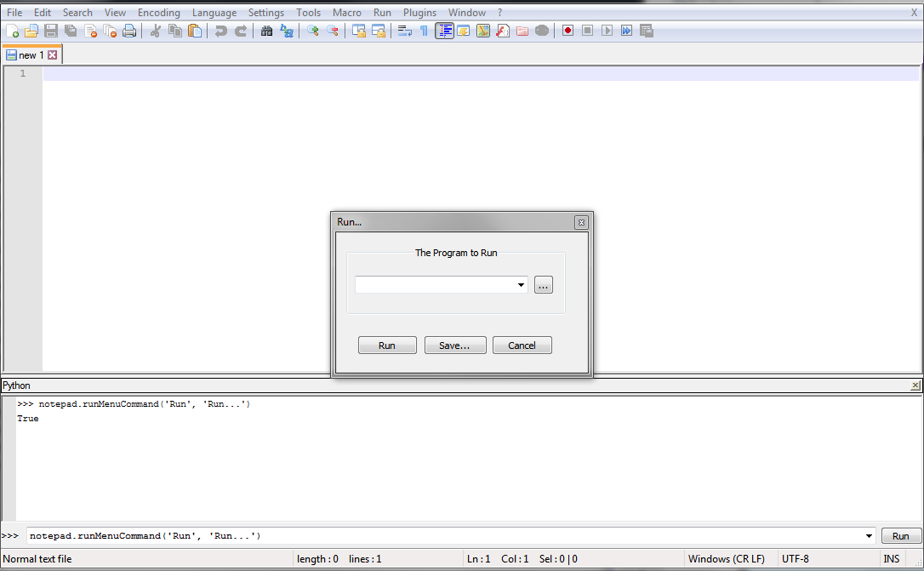
Task: Open Find with the binoculars icon
Action: tap(267, 31)
